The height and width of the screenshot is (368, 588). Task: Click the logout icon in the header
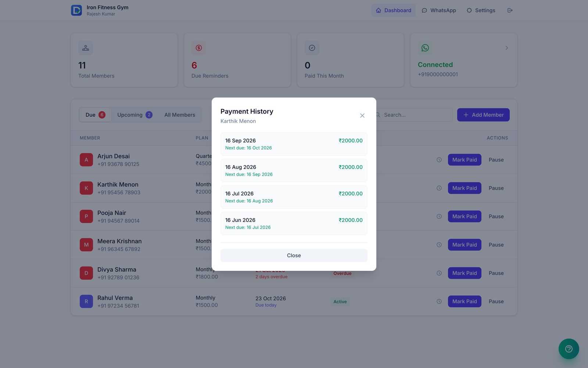pos(510,10)
